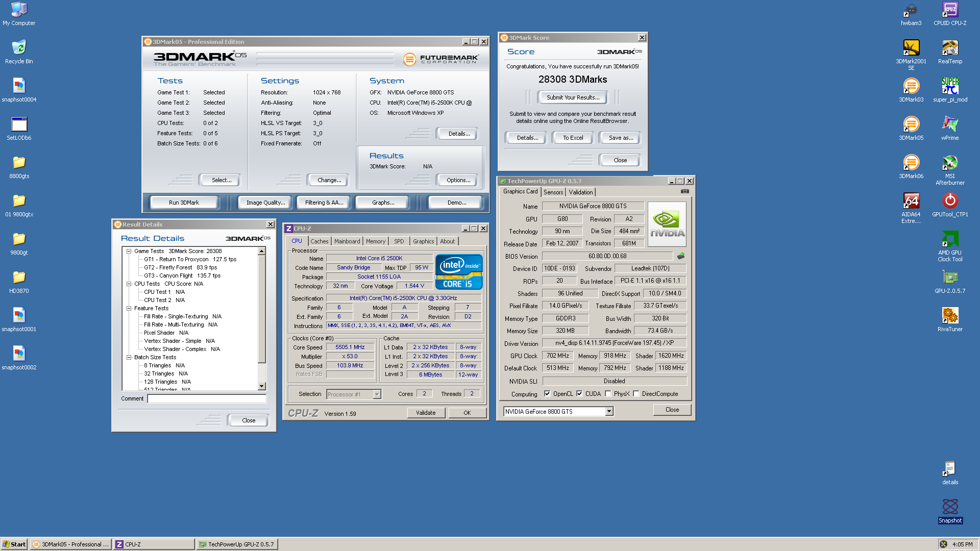980x551 pixels.
Task: Switch to CPU-Z taskbar button
Action: [x=154, y=544]
